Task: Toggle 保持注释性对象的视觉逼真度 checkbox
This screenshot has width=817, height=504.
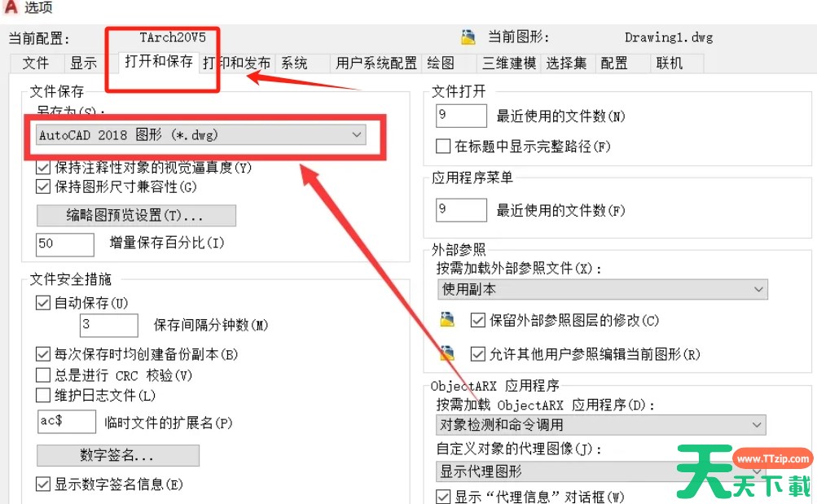Action: click(x=42, y=168)
